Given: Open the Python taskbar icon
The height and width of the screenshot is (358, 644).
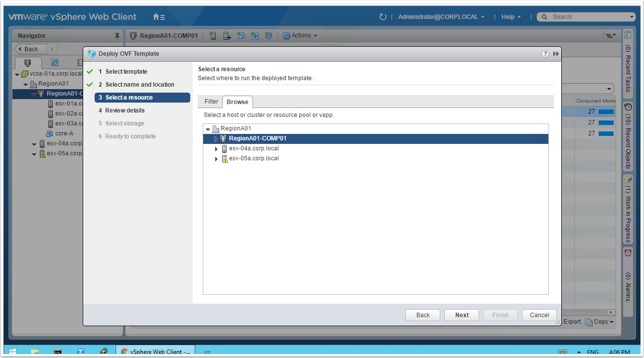Looking at the screenshot, I should pyautogui.click(x=104, y=352).
